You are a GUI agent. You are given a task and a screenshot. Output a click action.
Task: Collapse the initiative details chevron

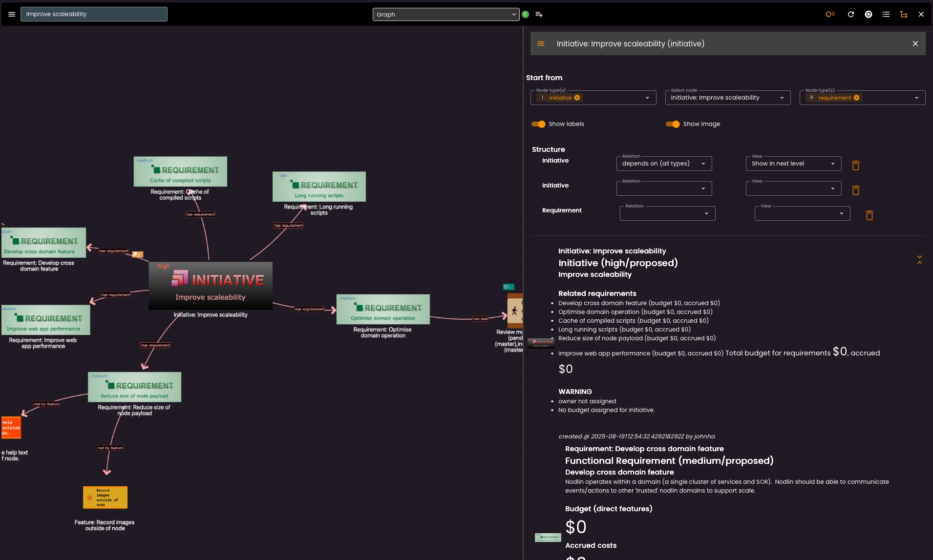[919, 260]
